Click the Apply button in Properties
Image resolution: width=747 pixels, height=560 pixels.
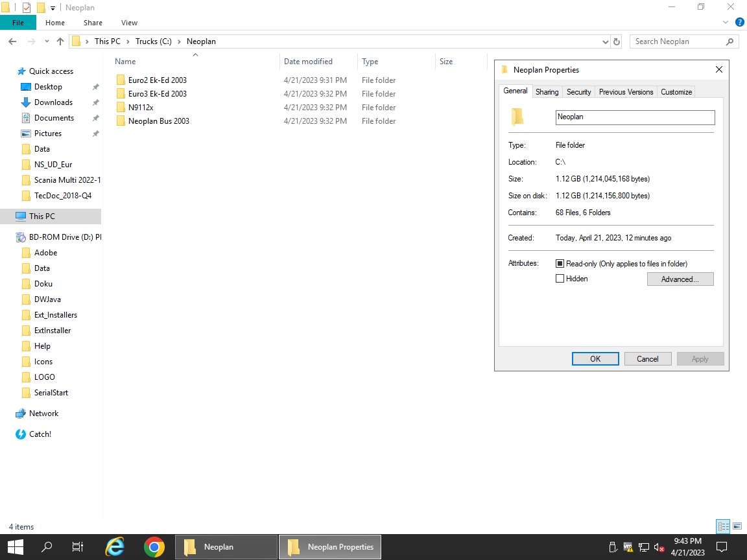(x=700, y=359)
